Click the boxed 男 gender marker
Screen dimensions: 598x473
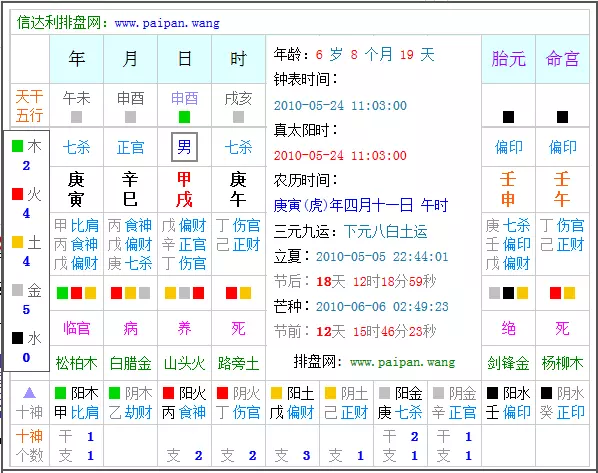184,147
